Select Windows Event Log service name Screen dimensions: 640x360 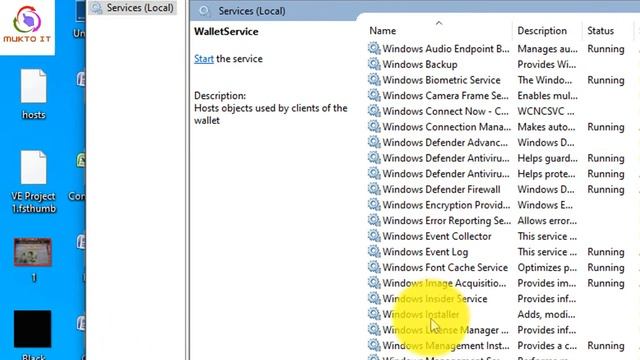coord(425,252)
